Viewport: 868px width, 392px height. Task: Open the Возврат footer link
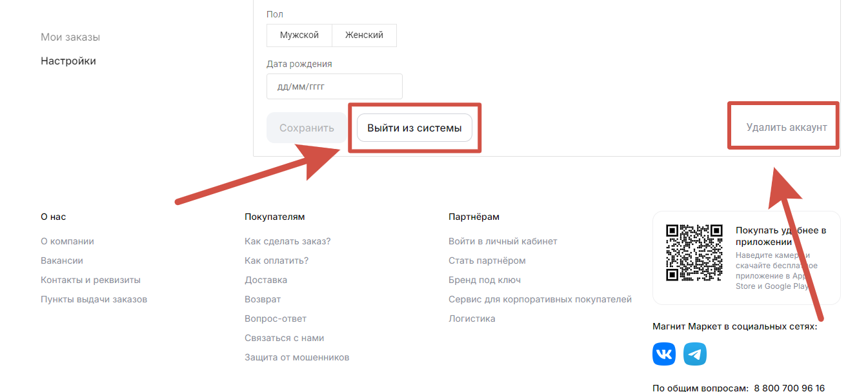coord(263,299)
